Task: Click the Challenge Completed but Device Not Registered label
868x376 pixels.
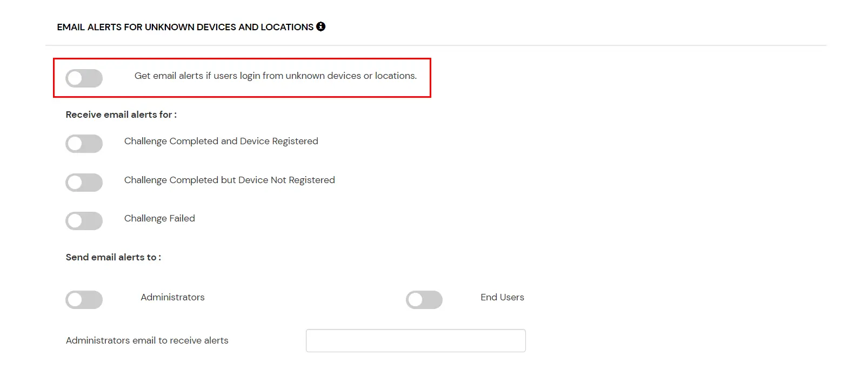Action: pos(230,180)
